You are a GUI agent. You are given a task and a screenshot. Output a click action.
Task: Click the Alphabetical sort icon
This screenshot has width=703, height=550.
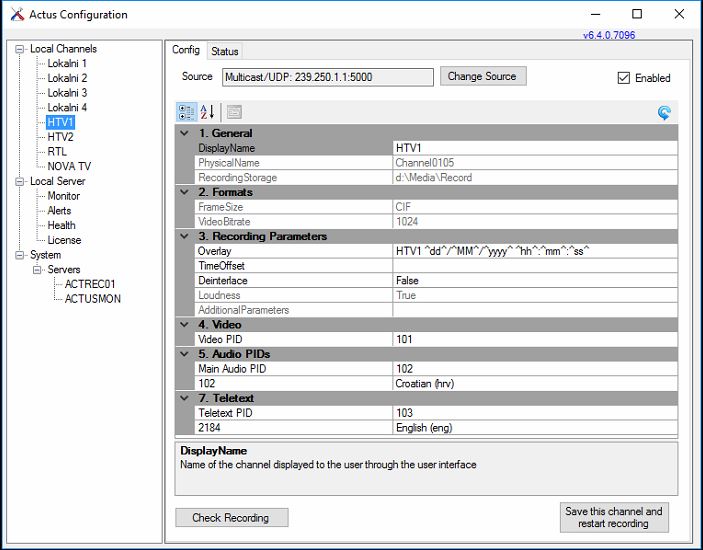(208, 112)
